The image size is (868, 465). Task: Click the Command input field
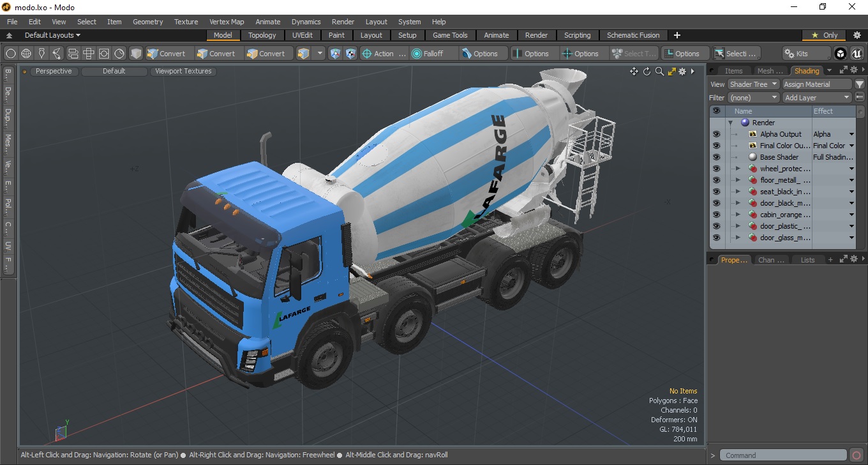(x=783, y=455)
